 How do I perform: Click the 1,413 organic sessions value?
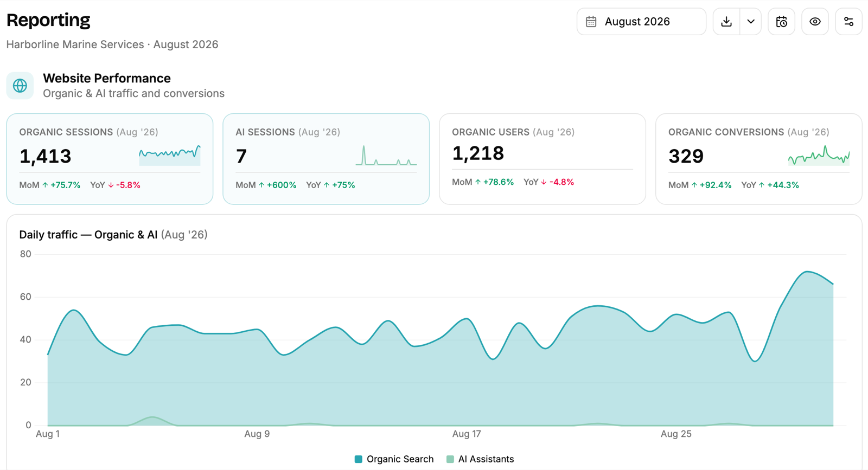[45, 156]
